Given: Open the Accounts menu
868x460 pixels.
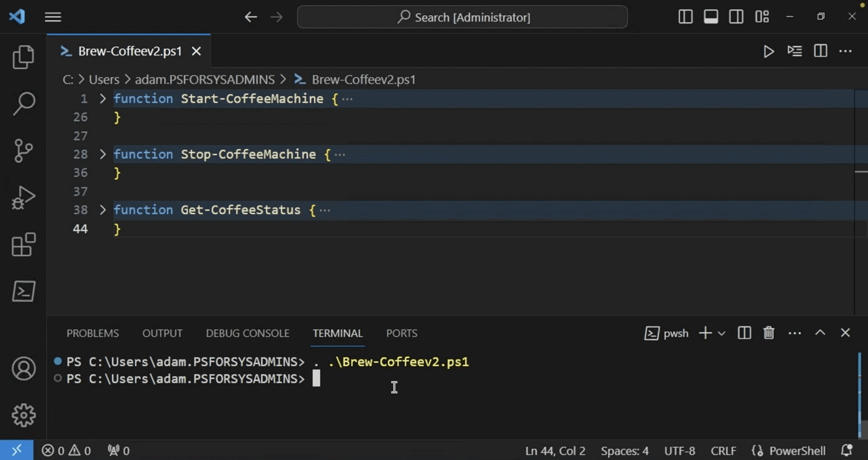Looking at the screenshot, I should [24, 369].
